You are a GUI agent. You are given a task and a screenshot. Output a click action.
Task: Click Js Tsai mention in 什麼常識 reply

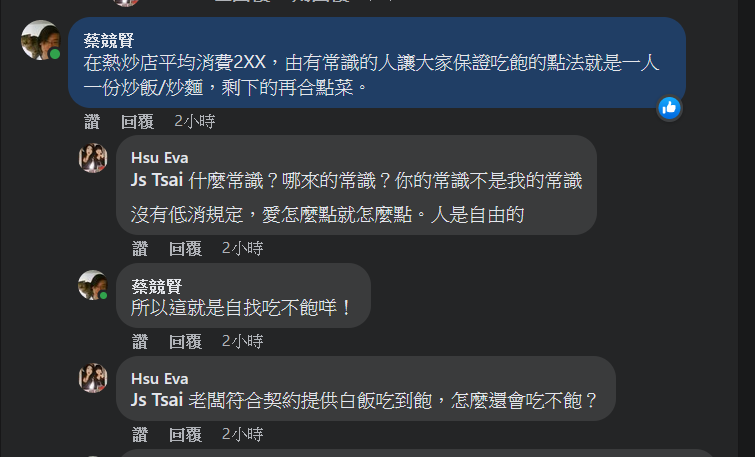click(157, 180)
